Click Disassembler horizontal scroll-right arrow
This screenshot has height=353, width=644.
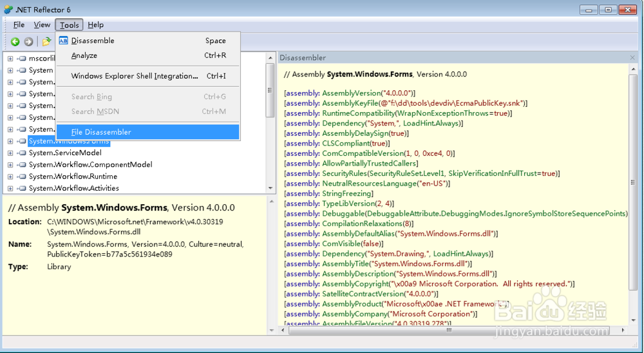coord(623,330)
